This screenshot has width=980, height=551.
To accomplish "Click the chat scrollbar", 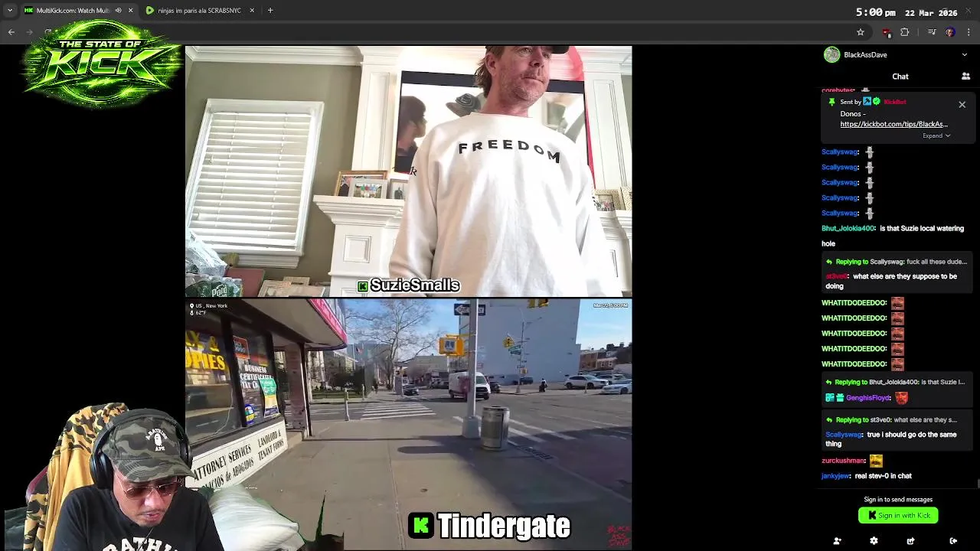I will [978, 483].
